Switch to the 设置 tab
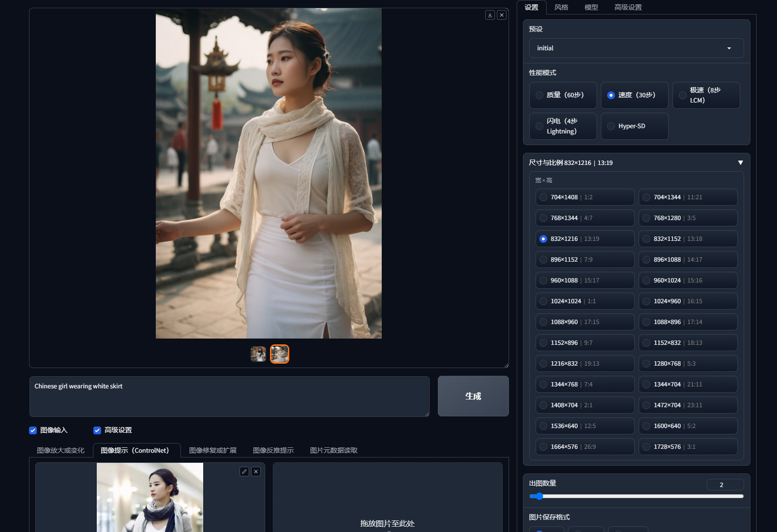 (x=532, y=7)
